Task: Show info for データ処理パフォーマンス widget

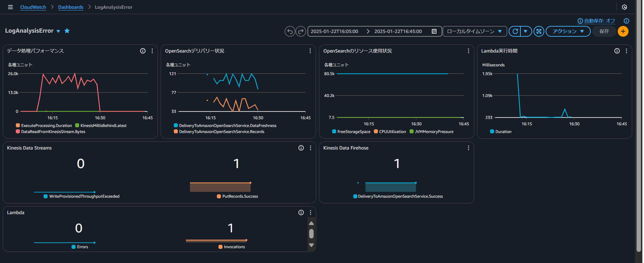Action: click(143, 51)
